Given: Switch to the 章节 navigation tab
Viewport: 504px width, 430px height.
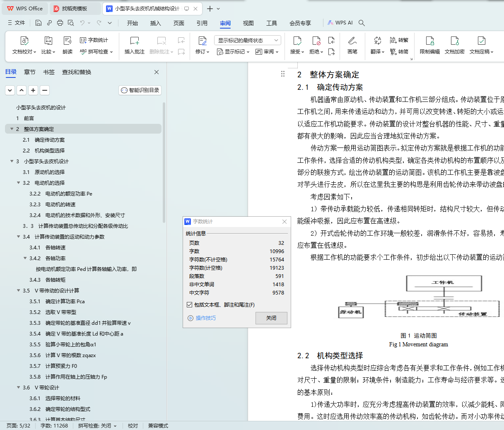Looking at the screenshot, I should (30, 72).
